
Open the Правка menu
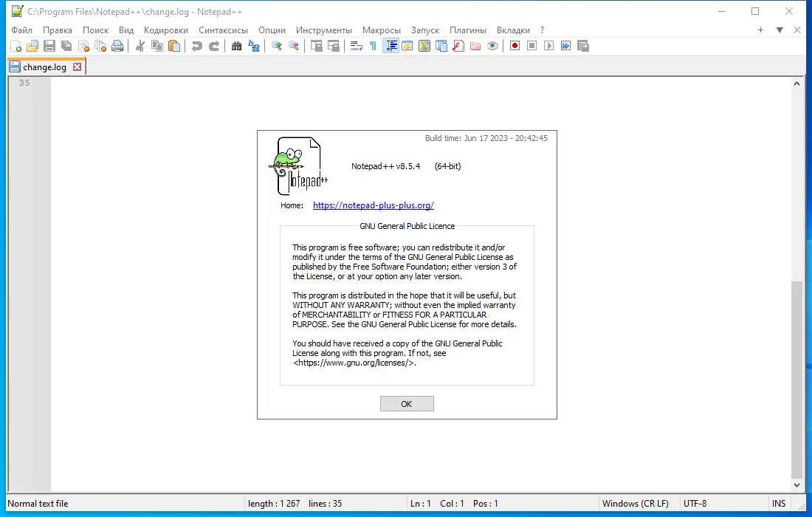pos(58,30)
